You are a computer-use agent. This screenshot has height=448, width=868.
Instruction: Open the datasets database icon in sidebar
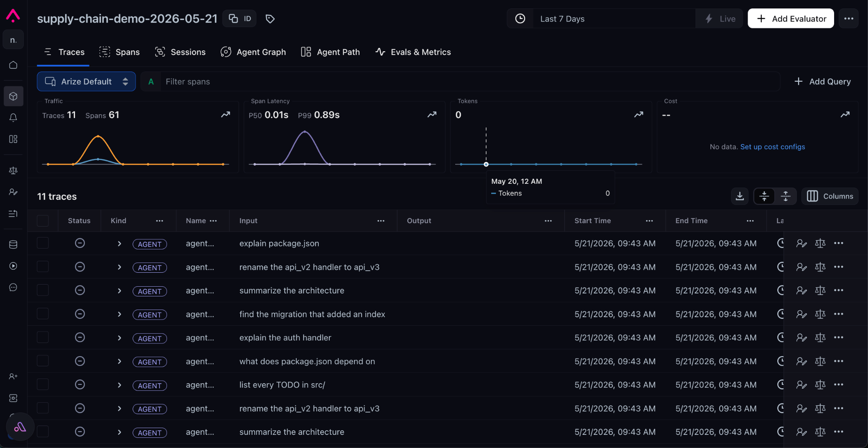[x=13, y=244]
